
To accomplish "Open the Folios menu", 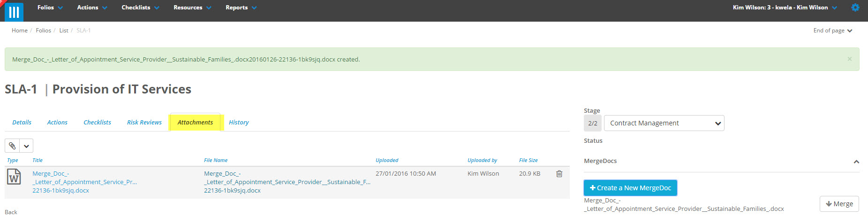I will point(50,8).
